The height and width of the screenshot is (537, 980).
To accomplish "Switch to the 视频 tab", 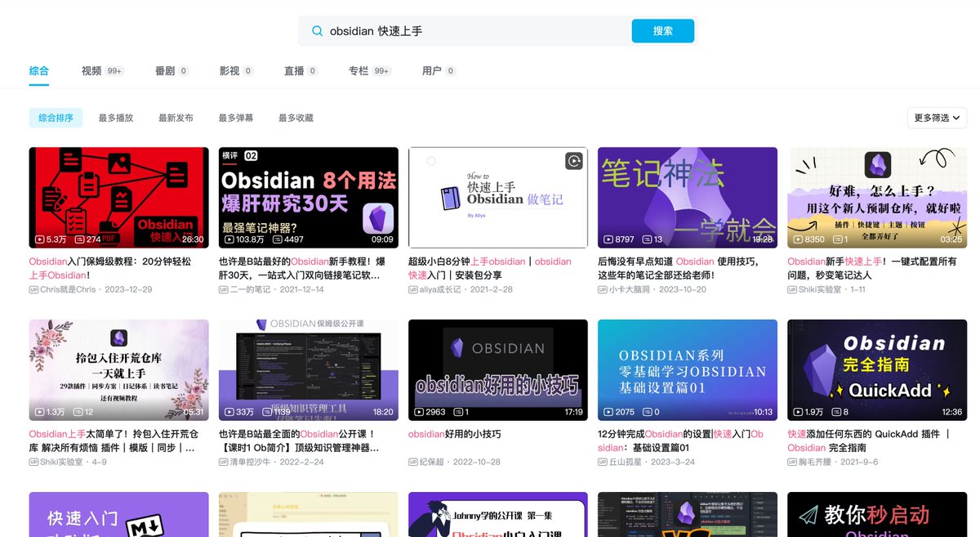I will pos(102,71).
